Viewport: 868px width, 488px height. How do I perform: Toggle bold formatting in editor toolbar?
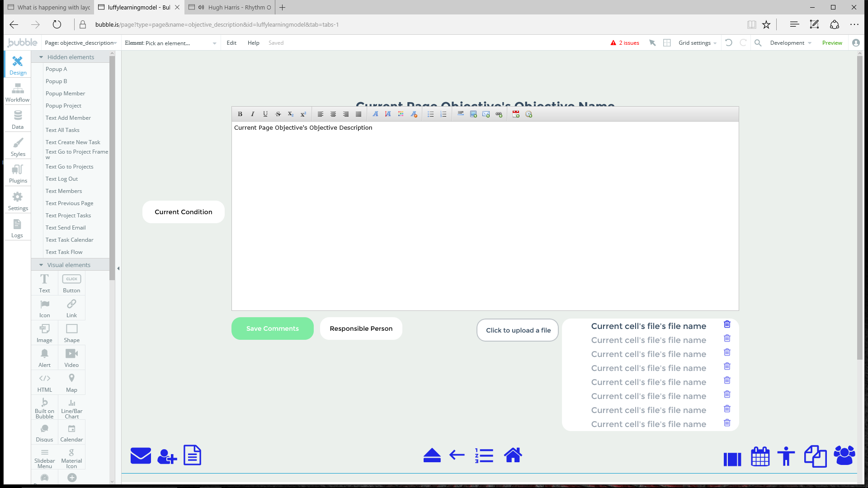point(240,114)
